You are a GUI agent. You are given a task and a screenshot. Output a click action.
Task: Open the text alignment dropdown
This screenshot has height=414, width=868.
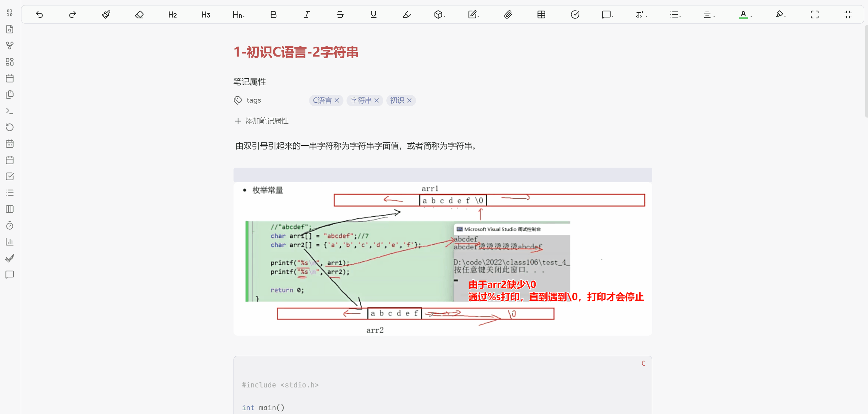(709, 15)
